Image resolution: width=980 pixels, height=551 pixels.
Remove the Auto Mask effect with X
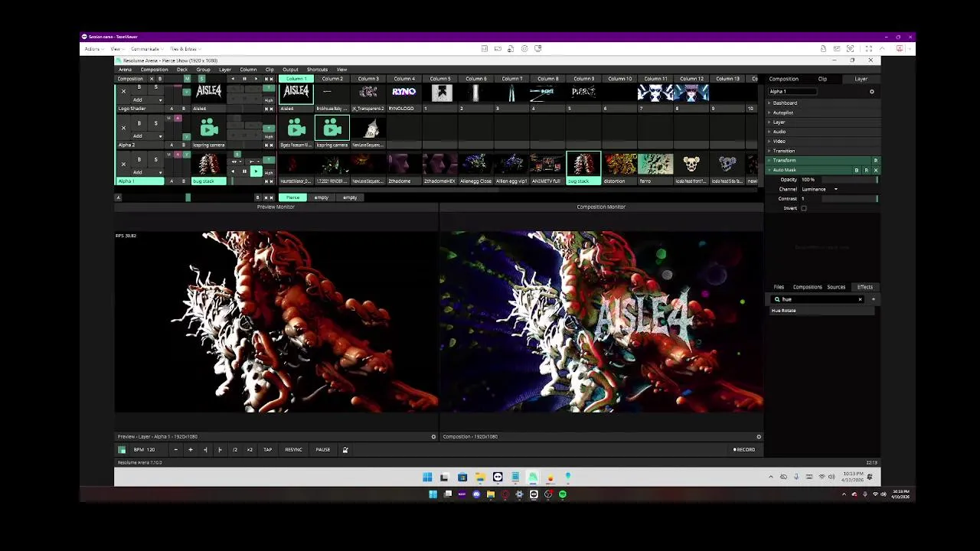[x=876, y=170]
